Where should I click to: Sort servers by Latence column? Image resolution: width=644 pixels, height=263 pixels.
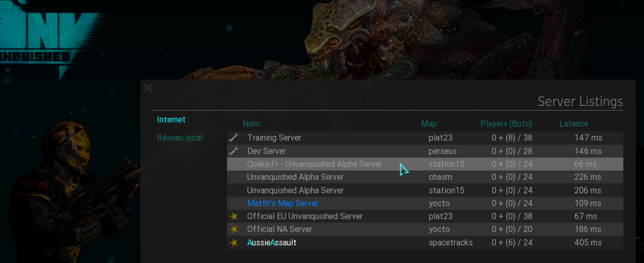[x=574, y=123]
